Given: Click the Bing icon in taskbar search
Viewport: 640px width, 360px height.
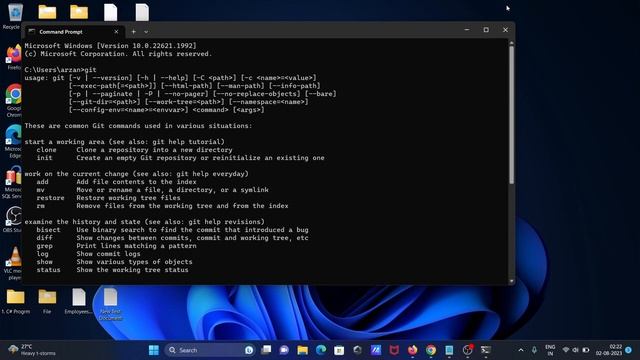Looking at the screenshot, I should coord(249,350).
